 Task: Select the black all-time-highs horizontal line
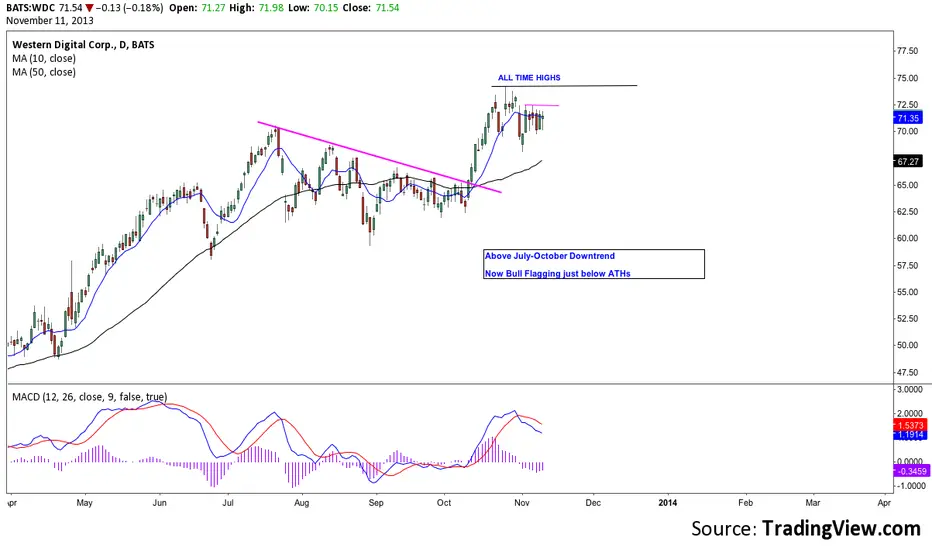[564, 86]
